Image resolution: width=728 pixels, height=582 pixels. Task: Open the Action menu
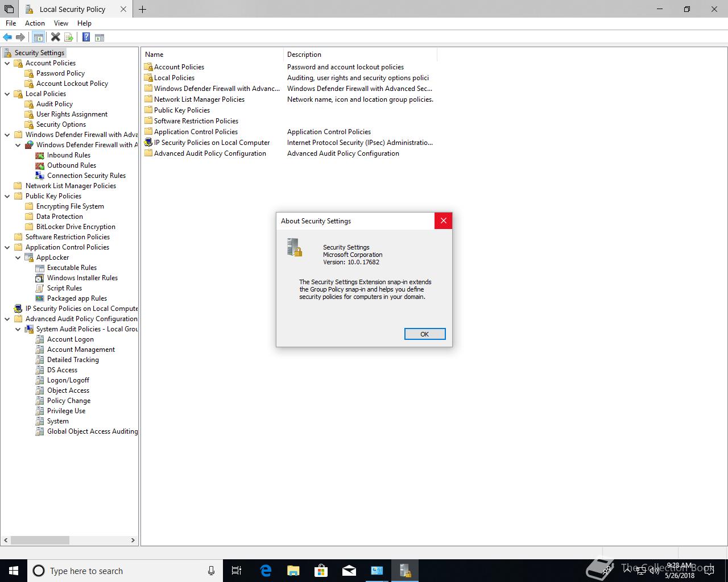click(35, 23)
